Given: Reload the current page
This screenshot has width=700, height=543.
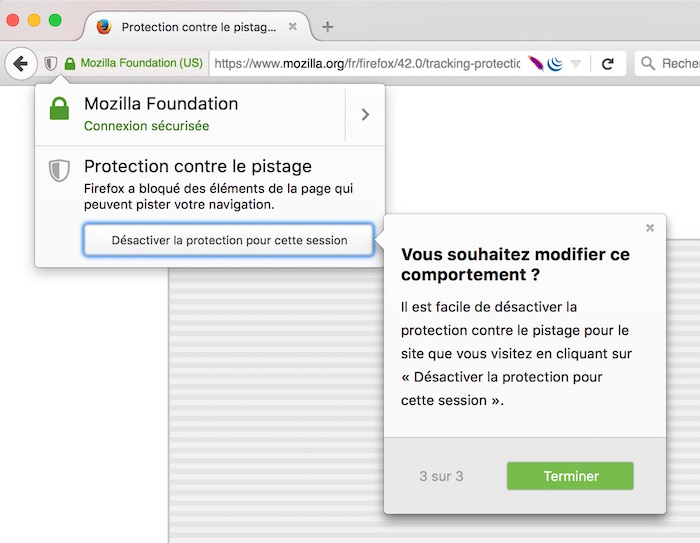Looking at the screenshot, I should tap(607, 64).
